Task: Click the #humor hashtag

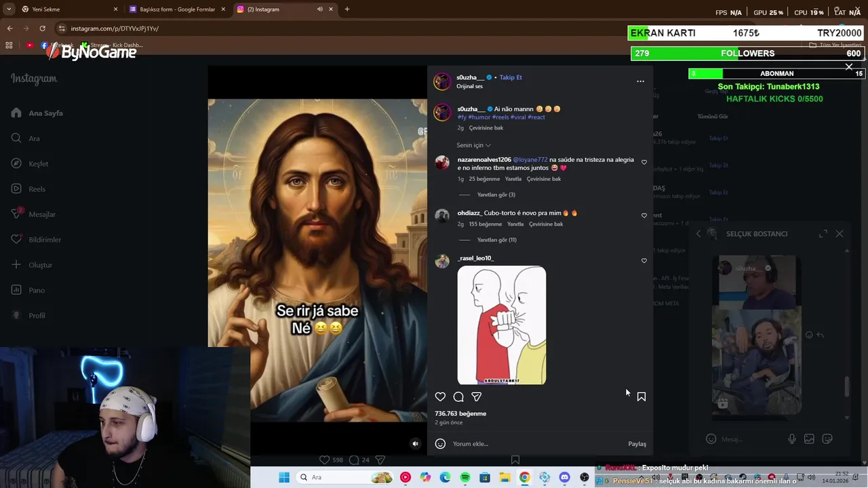Action: click(479, 117)
